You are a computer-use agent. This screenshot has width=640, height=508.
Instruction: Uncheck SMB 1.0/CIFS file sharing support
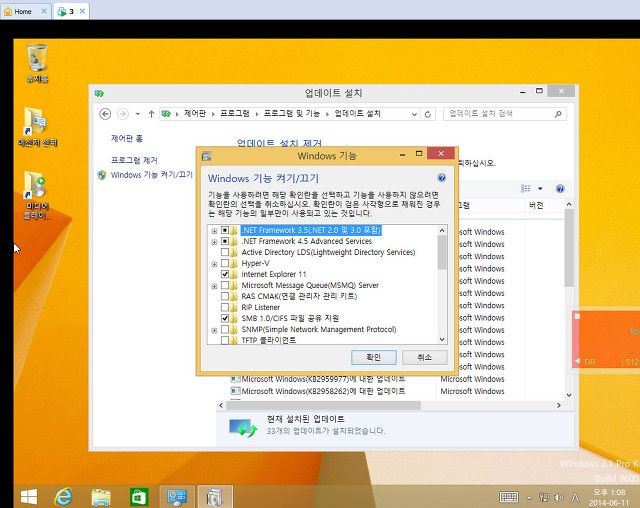[x=224, y=318]
